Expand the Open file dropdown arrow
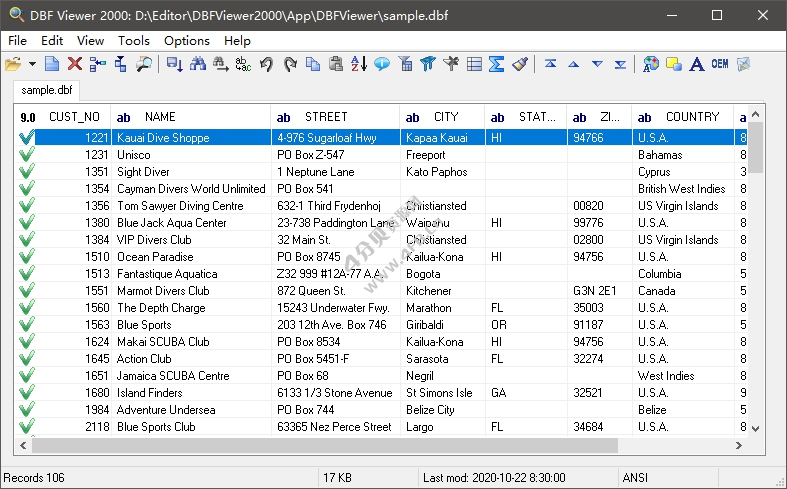787x489 pixels. [x=32, y=64]
